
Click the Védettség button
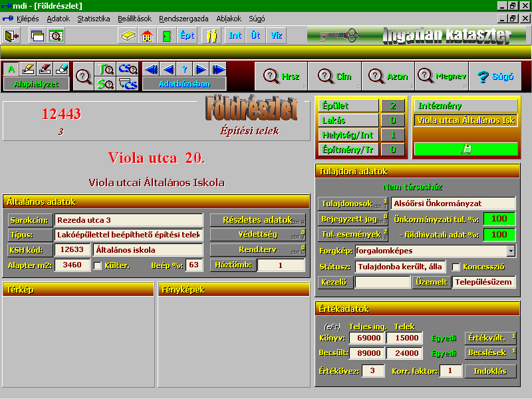(258, 235)
